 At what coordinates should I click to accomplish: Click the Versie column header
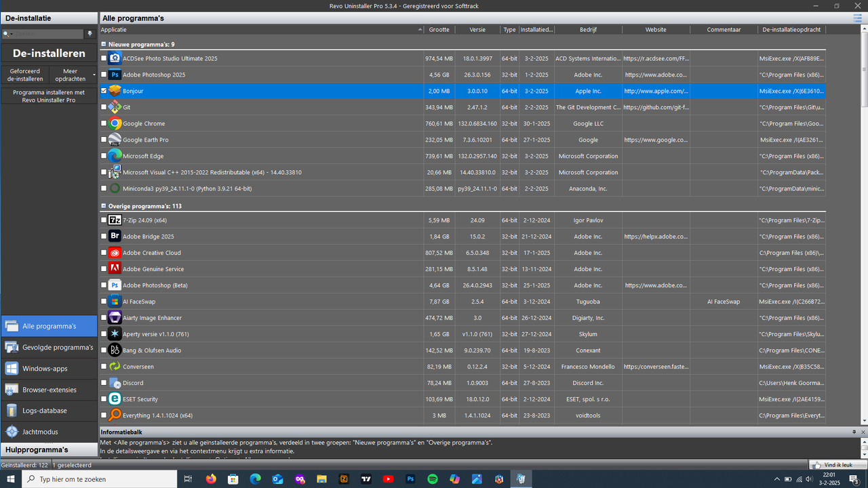coord(477,30)
